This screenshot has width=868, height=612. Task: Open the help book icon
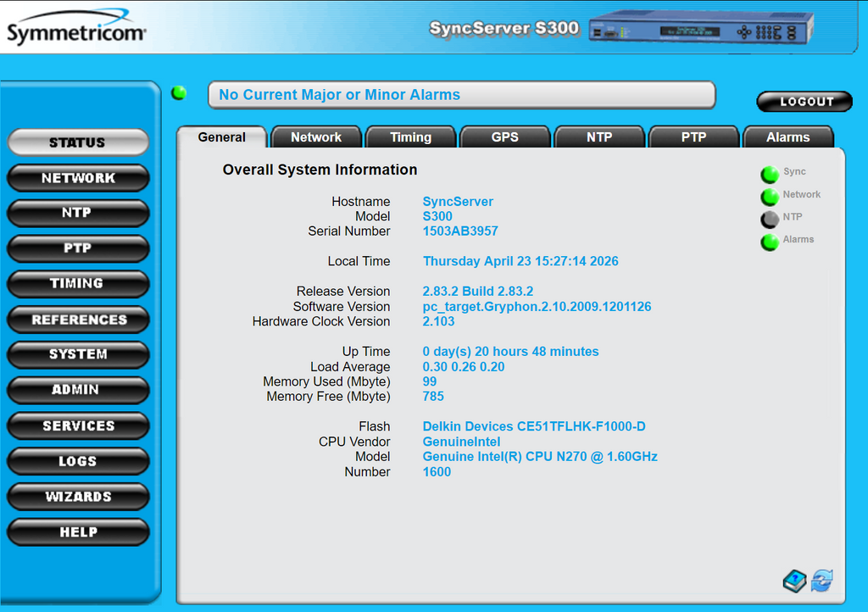point(795,581)
